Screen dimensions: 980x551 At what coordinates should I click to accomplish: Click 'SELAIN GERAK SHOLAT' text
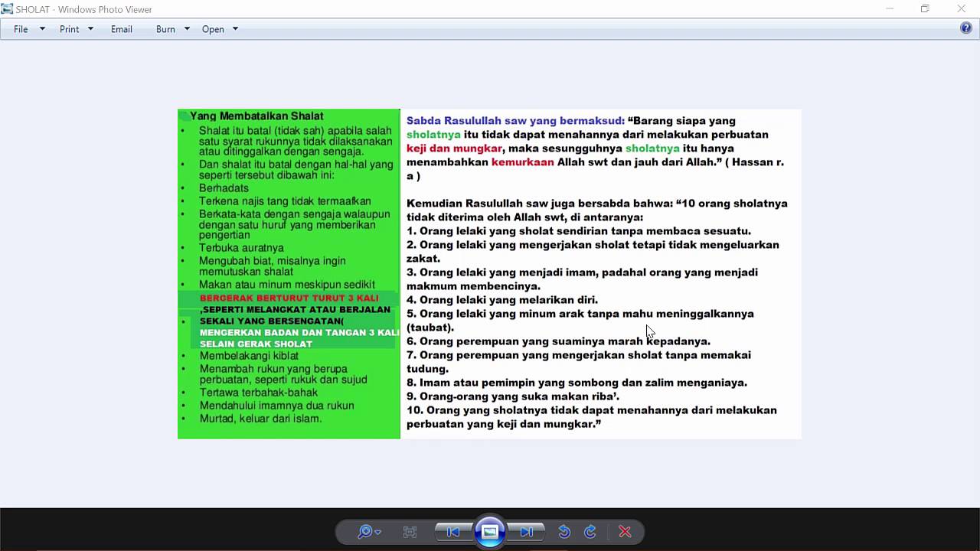point(256,344)
